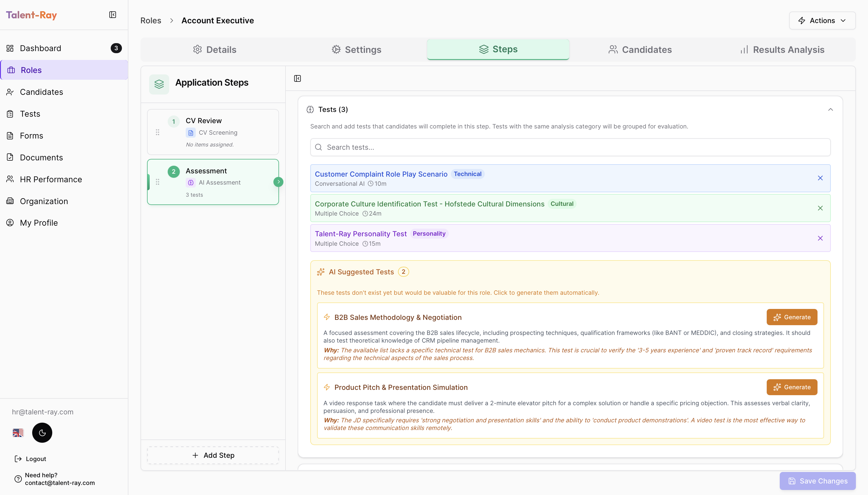This screenshot has height=495, width=868.
Task: Click the Candidates sidebar entry
Action: (41, 92)
